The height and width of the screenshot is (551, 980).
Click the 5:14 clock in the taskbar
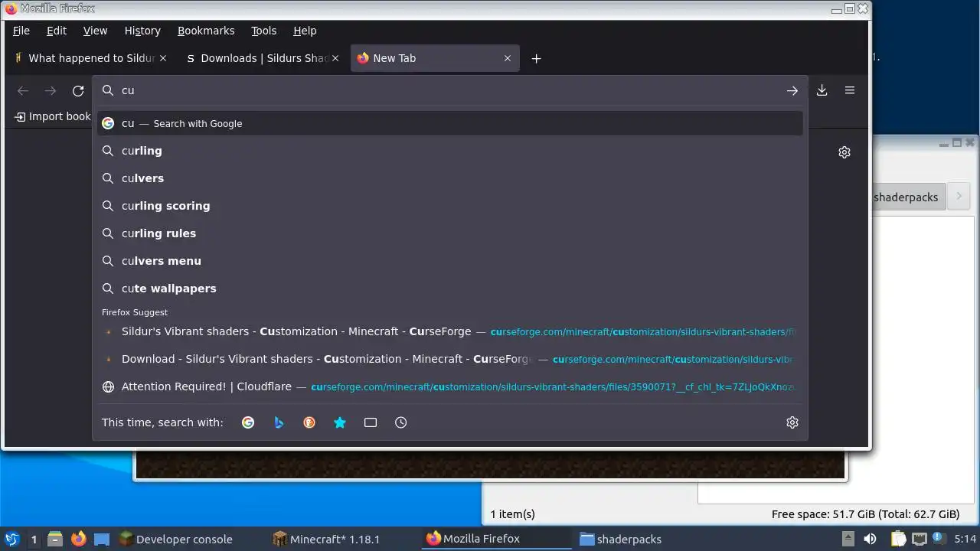click(965, 539)
